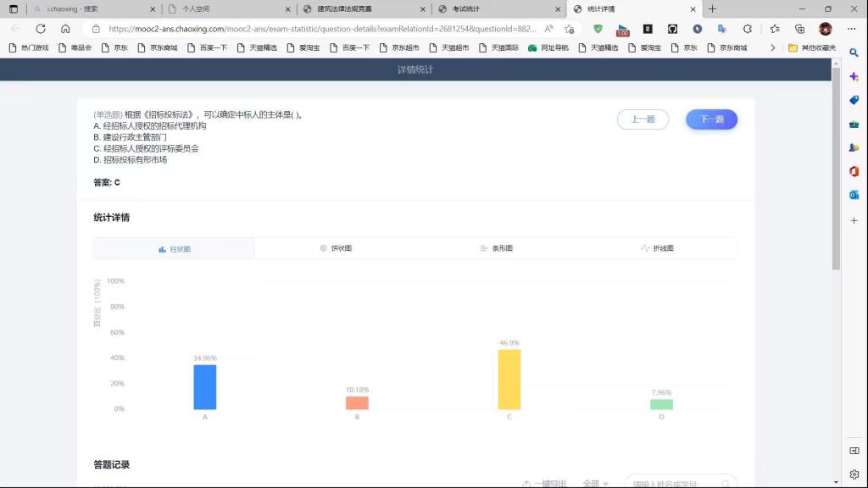Expand the bookmarks overflow chevron

tap(772, 48)
